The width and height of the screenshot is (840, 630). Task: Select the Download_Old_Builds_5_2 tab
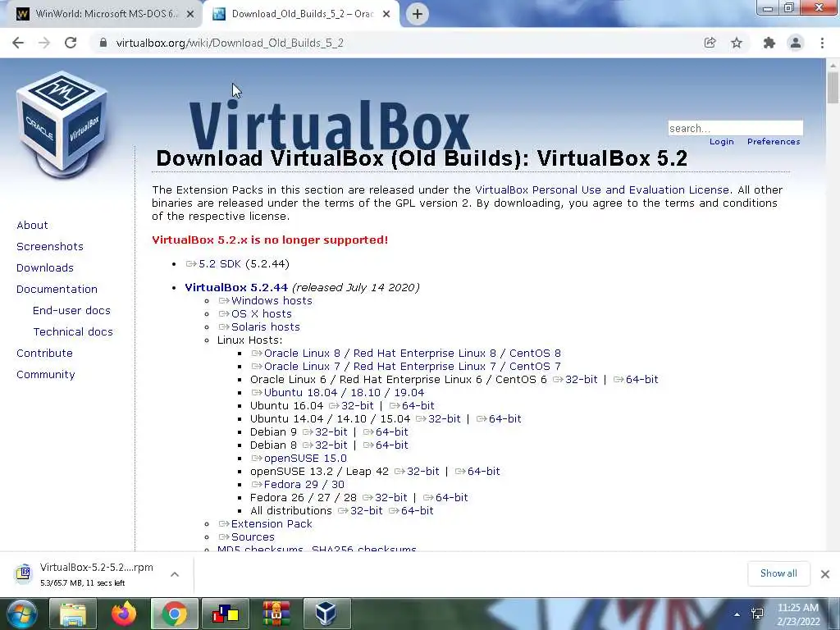tap(302, 14)
